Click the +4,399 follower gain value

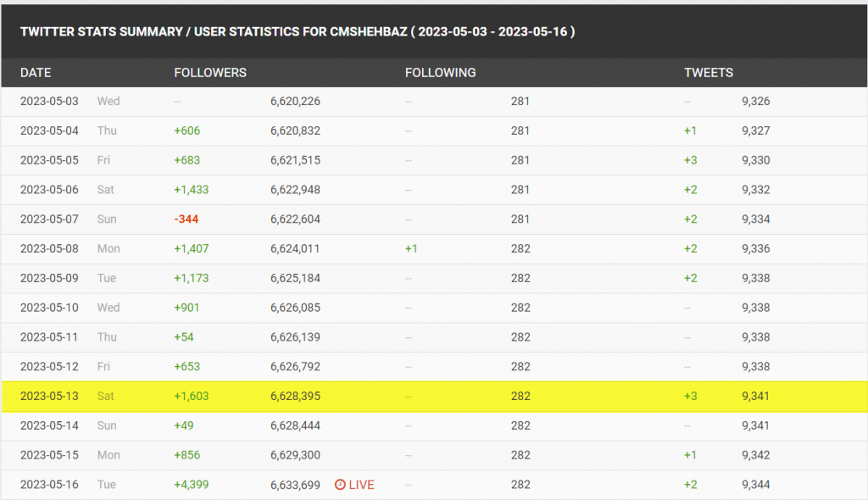click(191, 485)
